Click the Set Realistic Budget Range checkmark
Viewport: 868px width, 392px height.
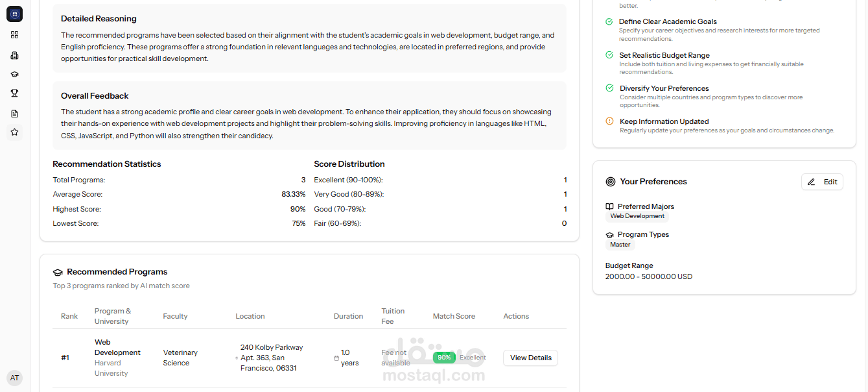(609, 55)
